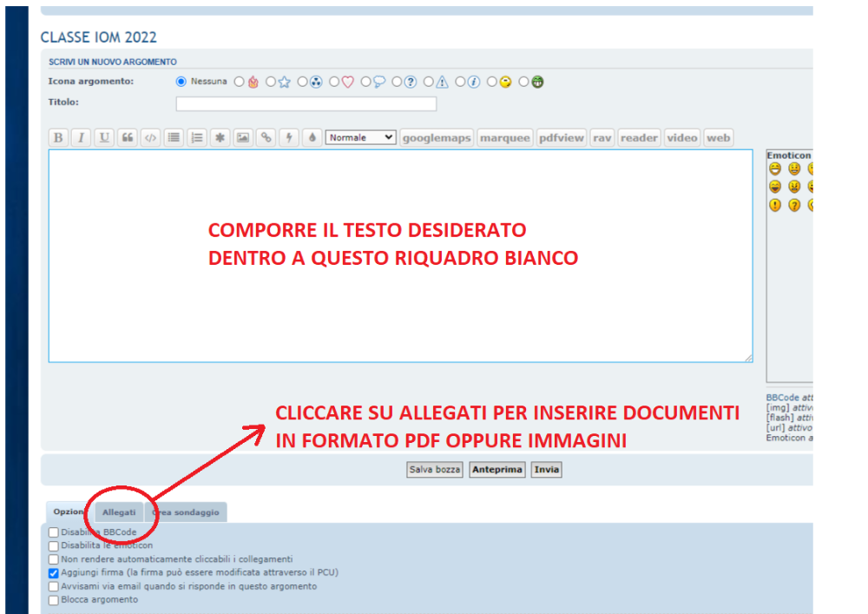Open the Normale font size dropdown
This screenshot has height=614, width=868.
coord(360,137)
